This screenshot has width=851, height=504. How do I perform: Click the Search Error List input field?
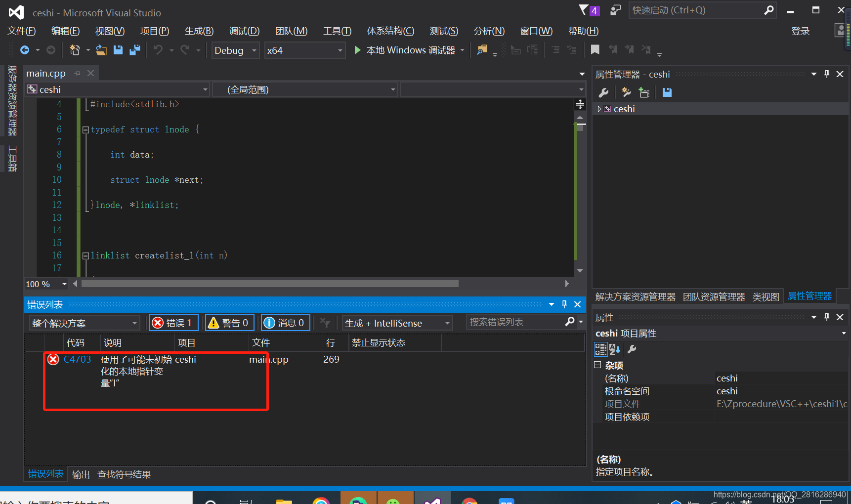515,322
